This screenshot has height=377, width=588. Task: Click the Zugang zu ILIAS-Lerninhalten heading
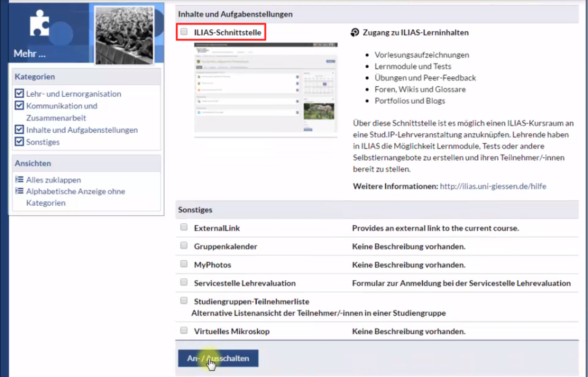[416, 33]
